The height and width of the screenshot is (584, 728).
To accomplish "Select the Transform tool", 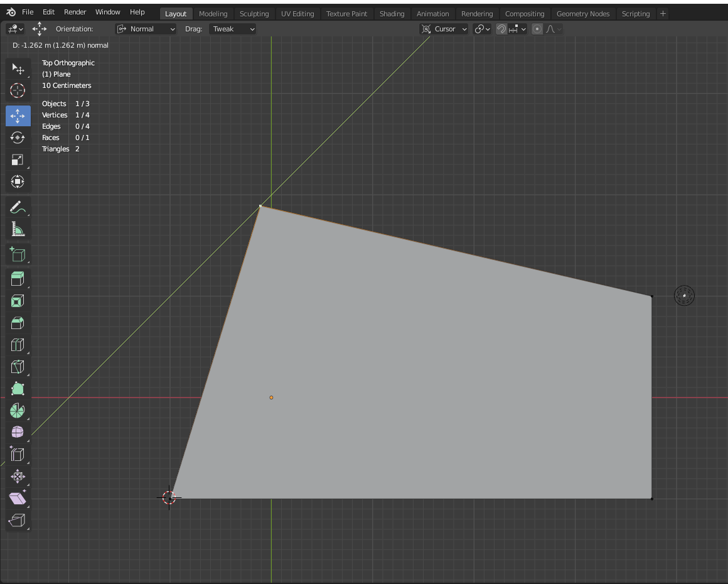I will coord(18,181).
